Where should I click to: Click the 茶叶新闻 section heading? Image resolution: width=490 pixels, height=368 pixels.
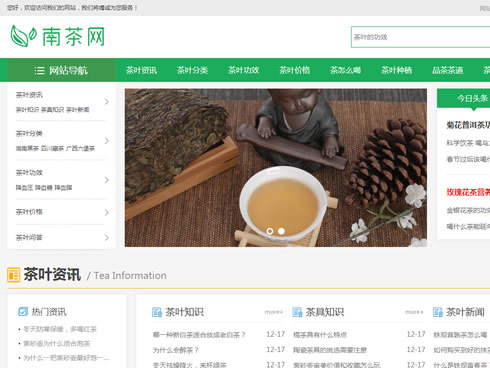pos(465,312)
